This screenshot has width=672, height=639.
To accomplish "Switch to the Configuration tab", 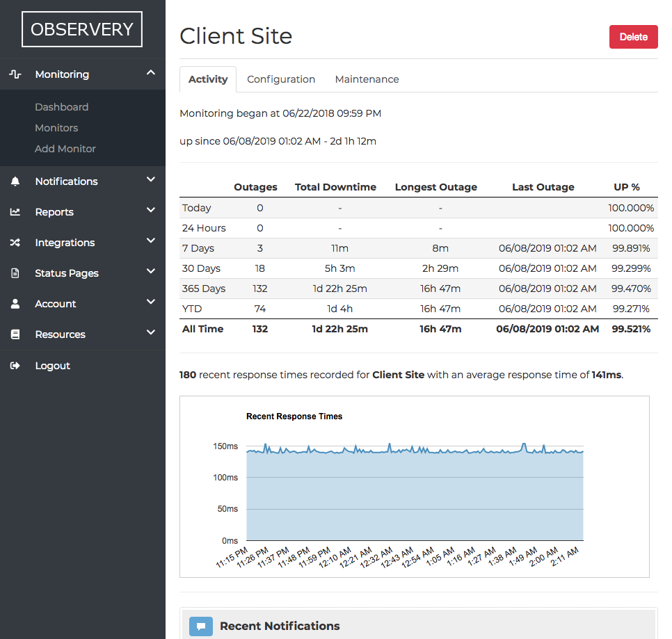I will click(x=281, y=79).
